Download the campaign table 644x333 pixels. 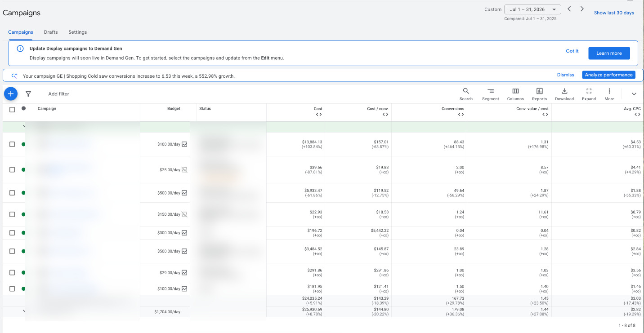564,94
